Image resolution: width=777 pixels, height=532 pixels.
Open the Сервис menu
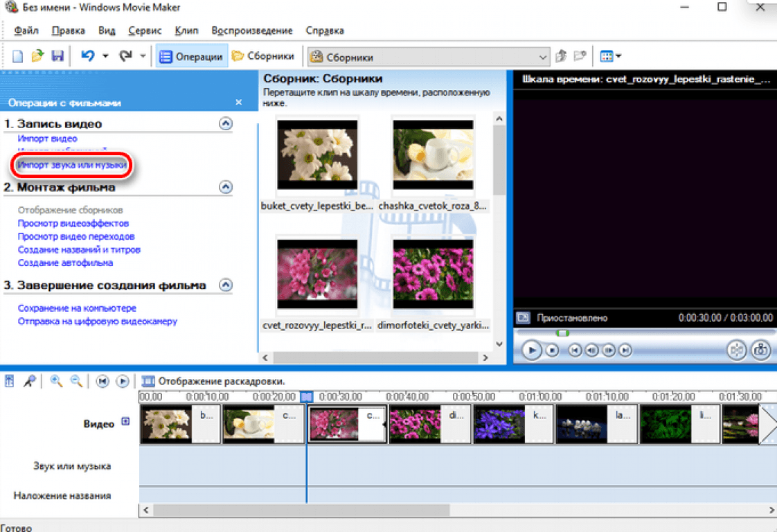[145, 30]
